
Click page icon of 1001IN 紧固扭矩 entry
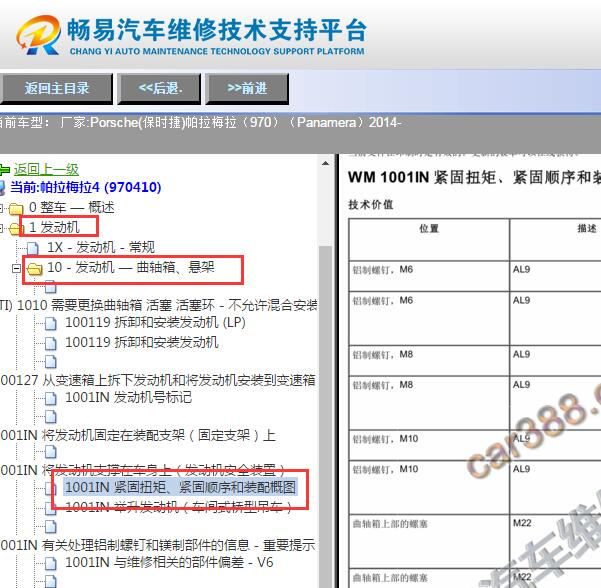click(x=51, y=489)
